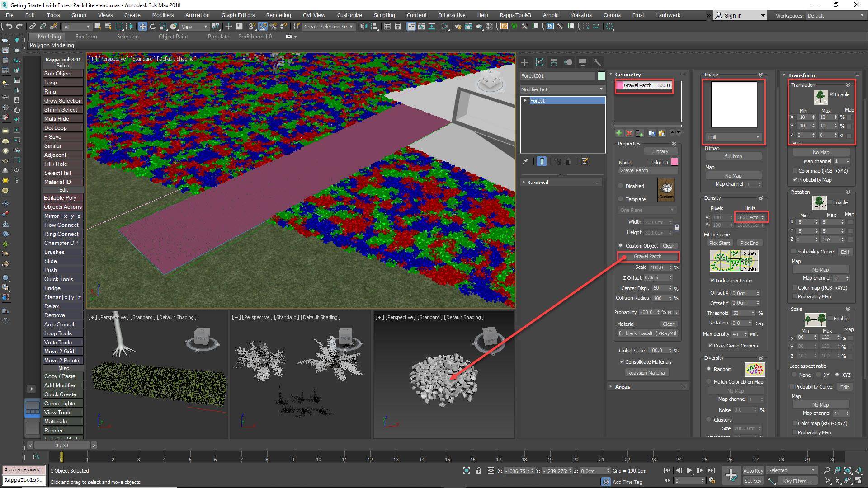Select Grow Selection in the RappaTools panel
Screen dimensions: 868x488
point(63,100)
